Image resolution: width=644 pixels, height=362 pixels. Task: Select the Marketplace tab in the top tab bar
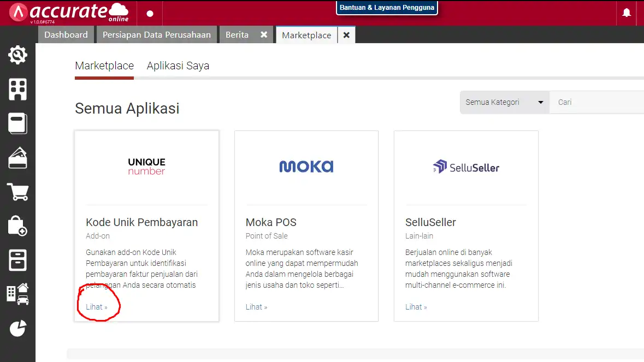click(x=306, y=35)
